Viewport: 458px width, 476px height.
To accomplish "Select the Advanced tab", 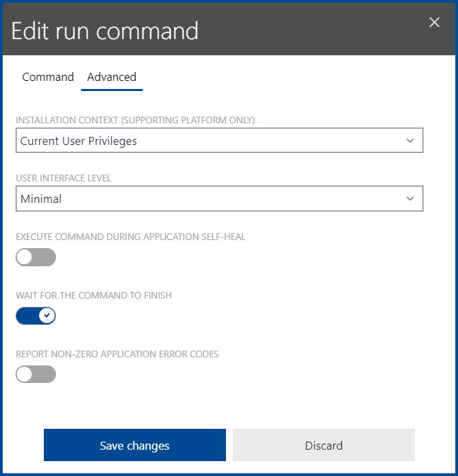I will [111, 77].
